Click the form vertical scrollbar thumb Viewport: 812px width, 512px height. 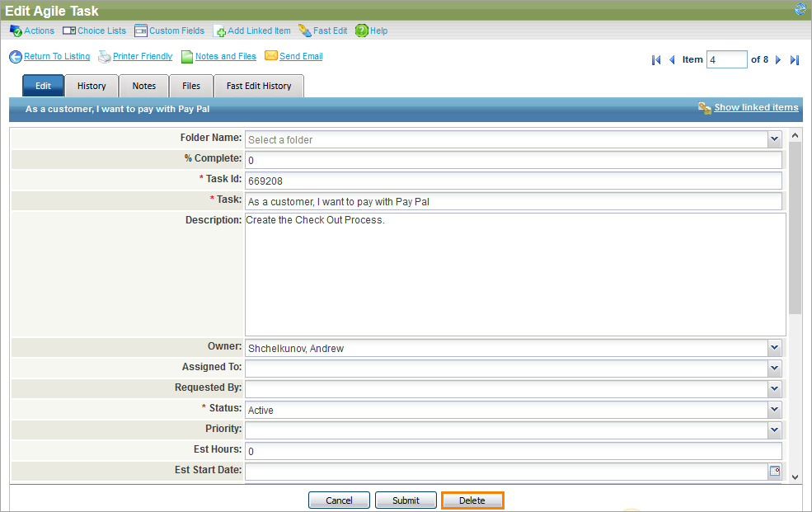795,228
